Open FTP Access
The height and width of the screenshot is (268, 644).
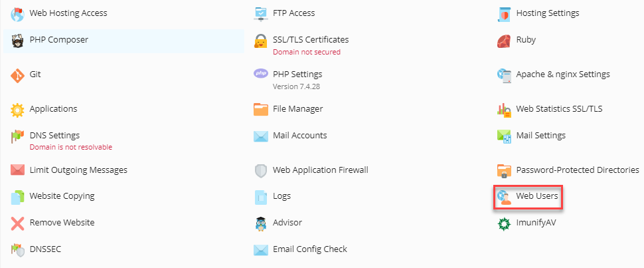click(293, 13)
